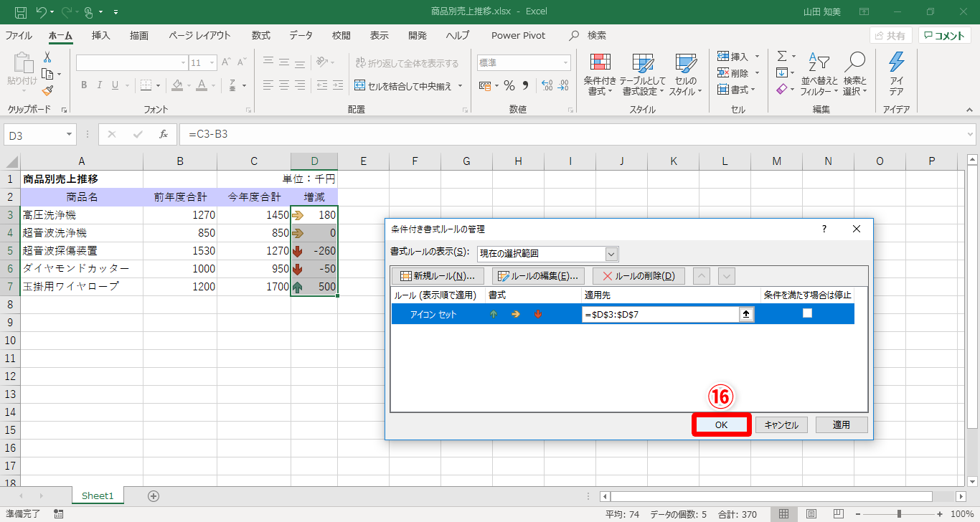Image resolution: width=980 pixels, height=522 pixels.
Task: Click the macro record icon in the status bar
Action: click(58, 513)
